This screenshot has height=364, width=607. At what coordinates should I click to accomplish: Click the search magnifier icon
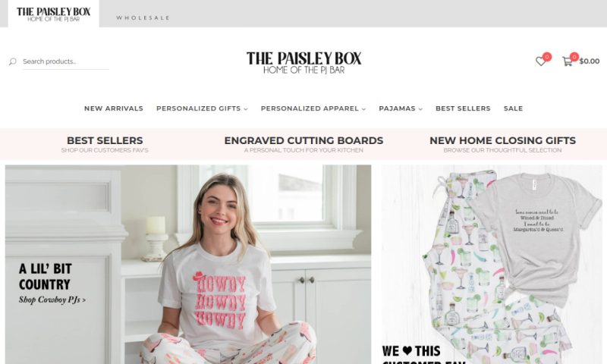pos(13,61)
